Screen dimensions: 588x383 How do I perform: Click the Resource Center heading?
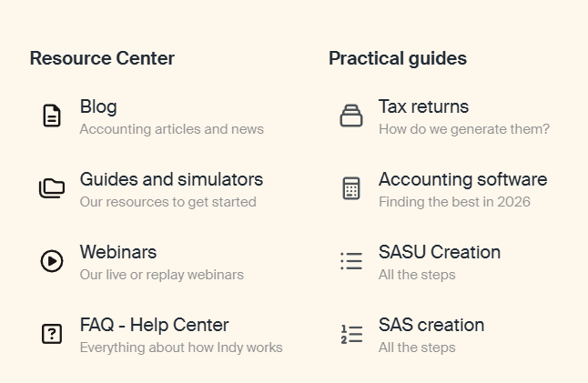pos(102,58)
